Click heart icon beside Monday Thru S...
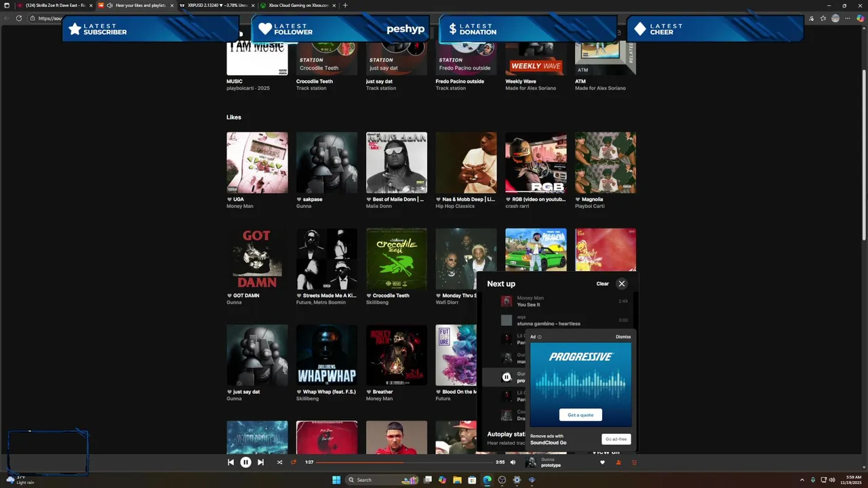Image resolution: width=868 pixels, height=488 pixels. (439, 296)
